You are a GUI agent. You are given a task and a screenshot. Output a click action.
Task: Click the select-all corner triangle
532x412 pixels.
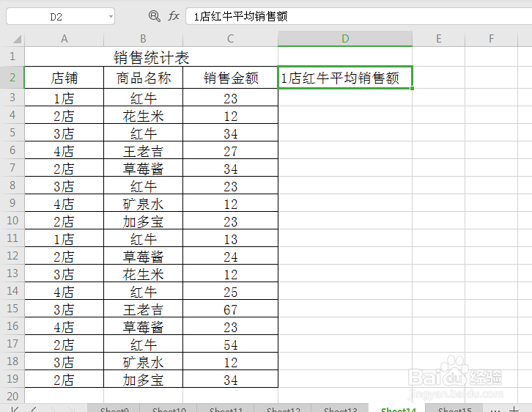point(17,40)
